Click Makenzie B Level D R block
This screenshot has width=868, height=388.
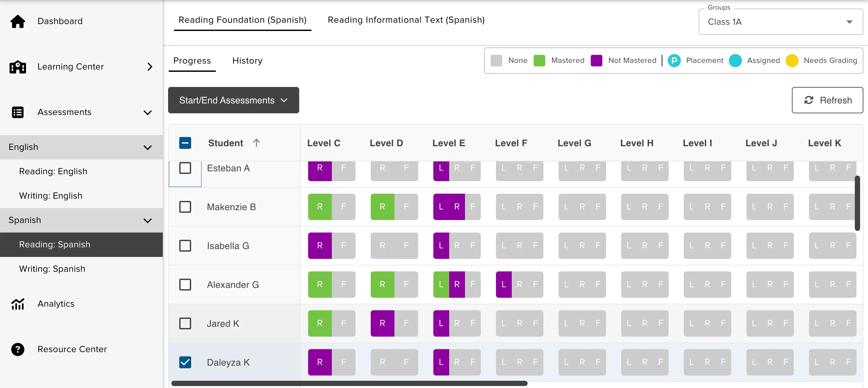coord(383,207)
